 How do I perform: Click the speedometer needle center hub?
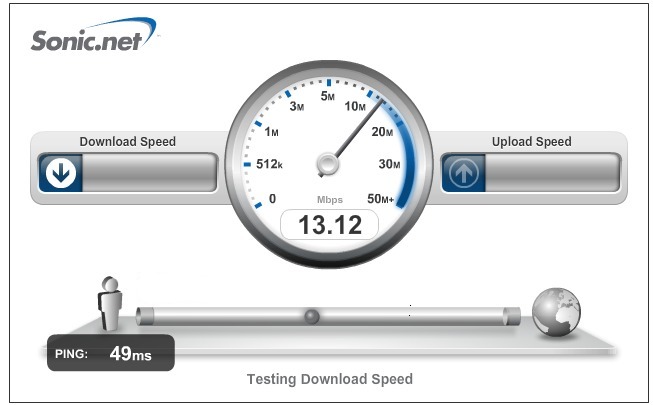pos(328,164)
